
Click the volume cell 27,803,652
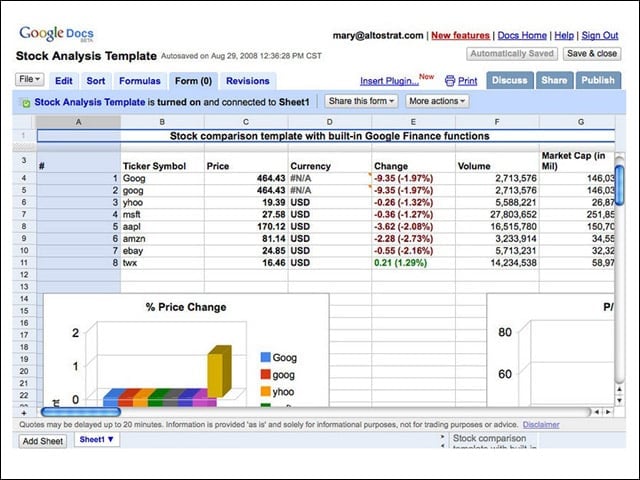click(x=497, y=214)
